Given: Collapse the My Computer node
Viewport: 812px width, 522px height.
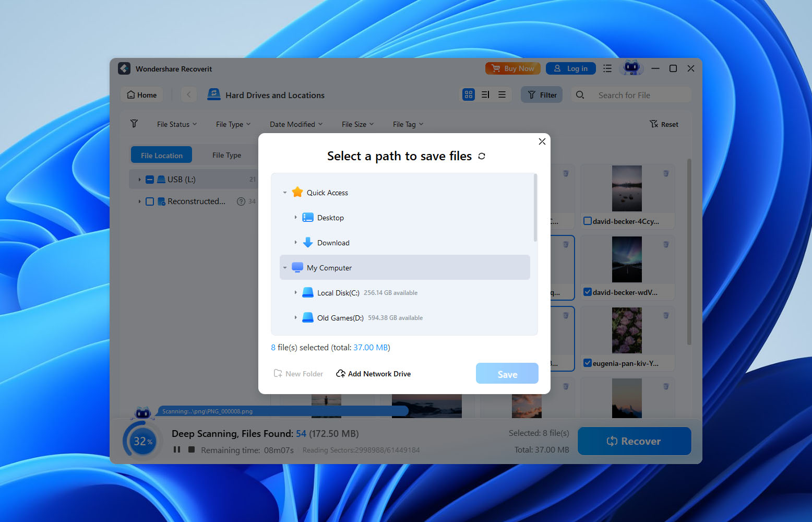Looking at the screenshot, I should coord(285,268).
